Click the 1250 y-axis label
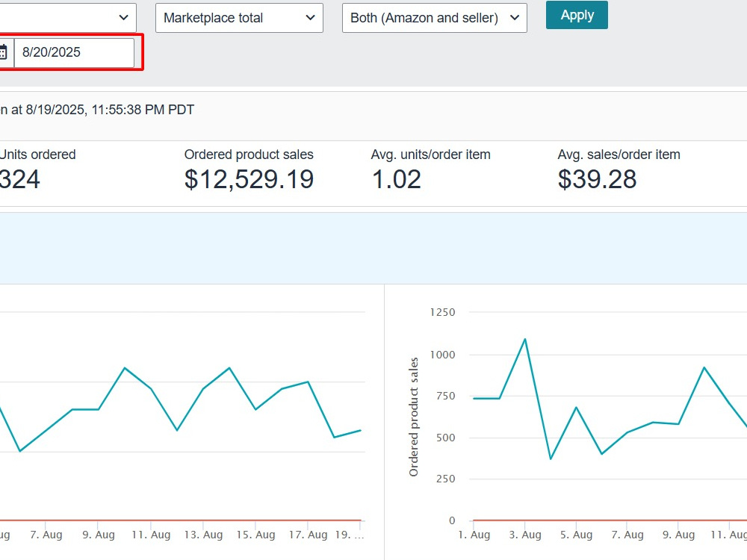 442,312
